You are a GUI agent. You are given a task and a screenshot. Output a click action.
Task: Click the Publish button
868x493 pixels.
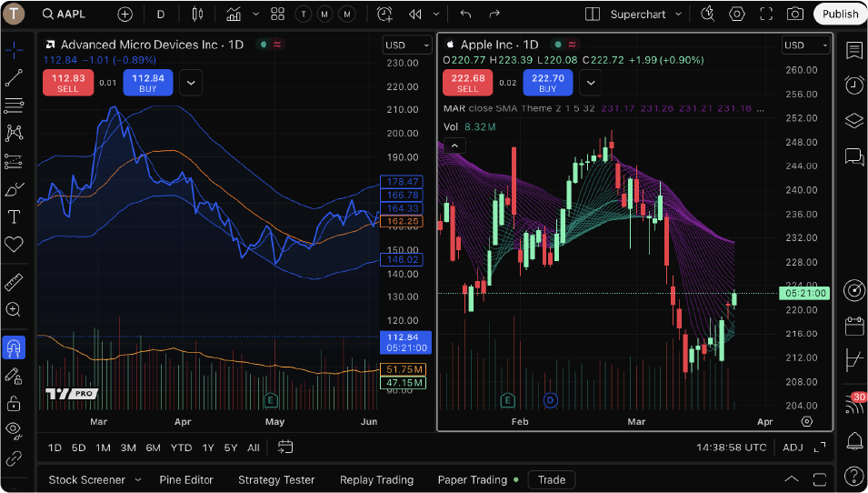(x=840, y=14)
